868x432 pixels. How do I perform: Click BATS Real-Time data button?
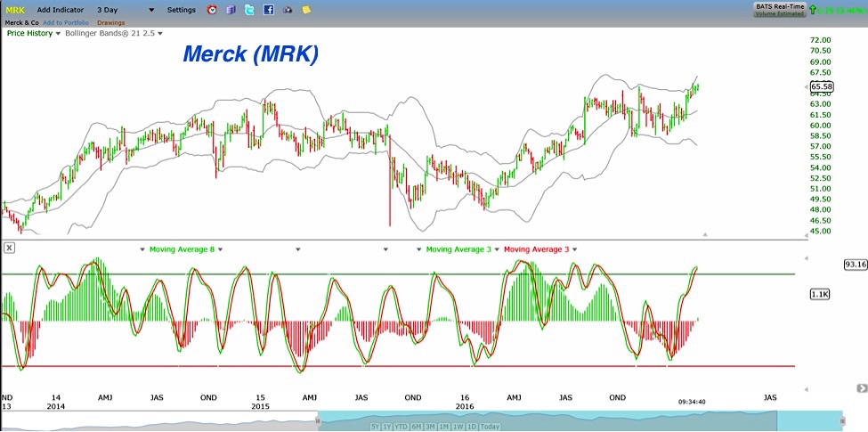pos(780,10)
